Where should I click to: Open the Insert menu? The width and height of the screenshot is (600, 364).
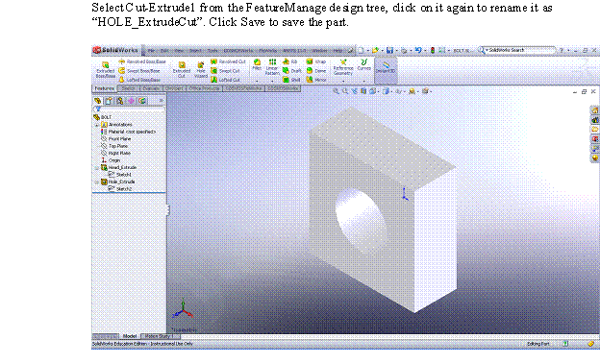(x=195, y=51)
